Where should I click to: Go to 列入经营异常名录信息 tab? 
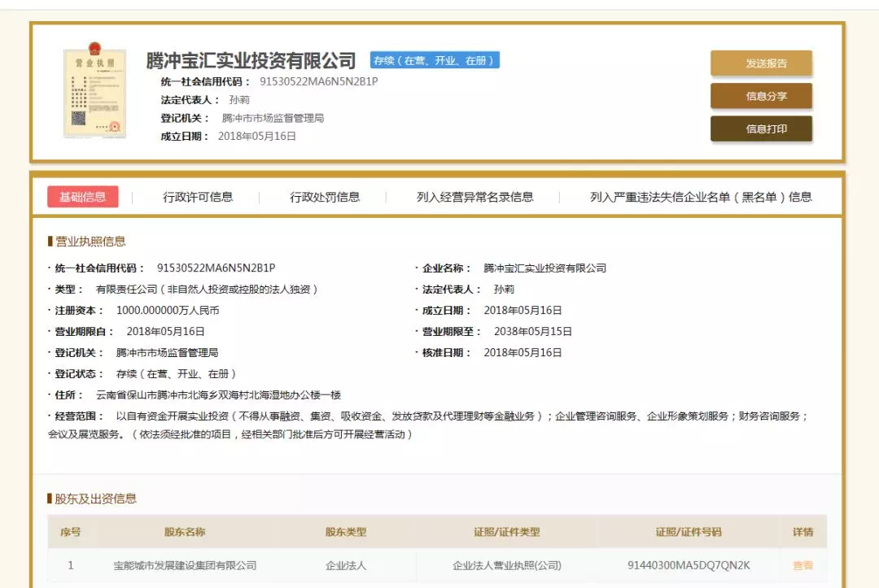tap(474, 197)
